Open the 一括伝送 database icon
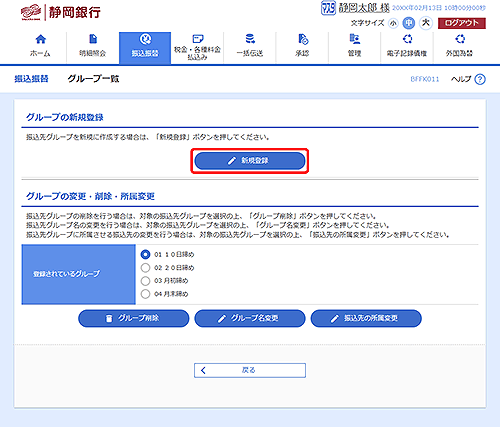 250,39
